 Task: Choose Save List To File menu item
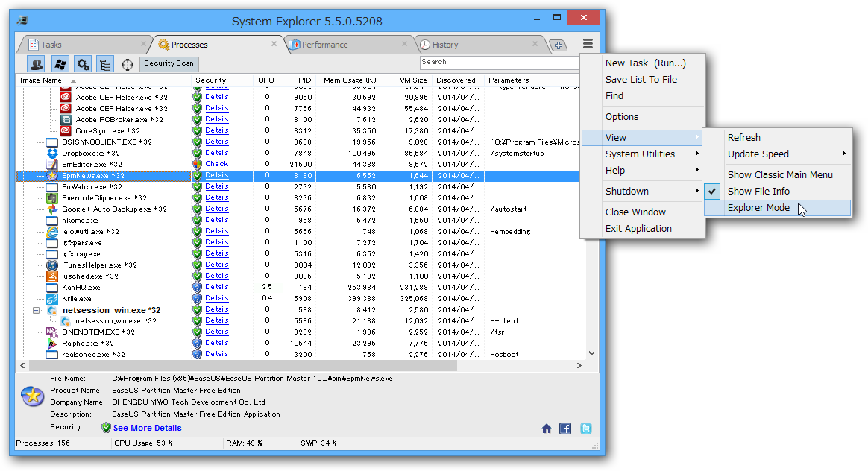pos(644,79)
